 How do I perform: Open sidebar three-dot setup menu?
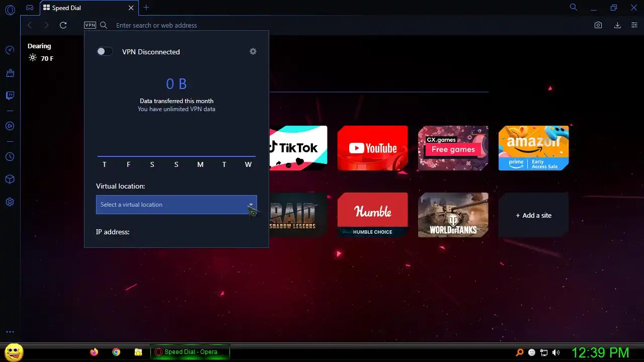[10, 332]
